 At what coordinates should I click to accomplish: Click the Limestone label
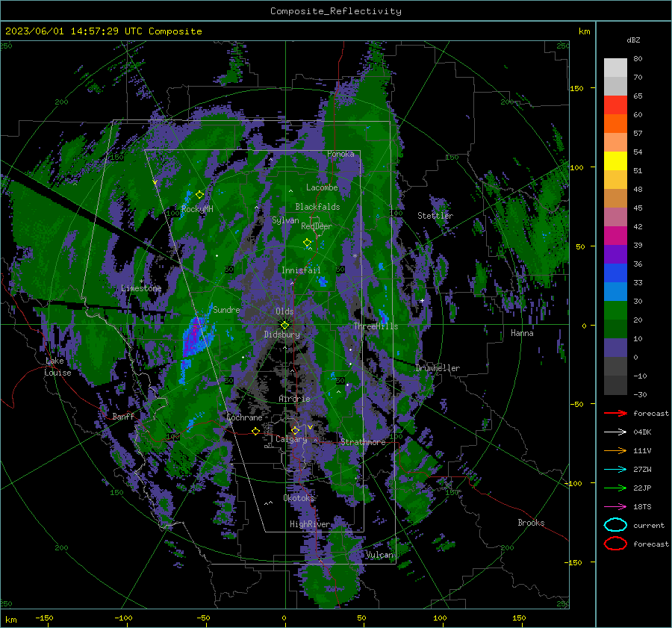click(141, 288)
